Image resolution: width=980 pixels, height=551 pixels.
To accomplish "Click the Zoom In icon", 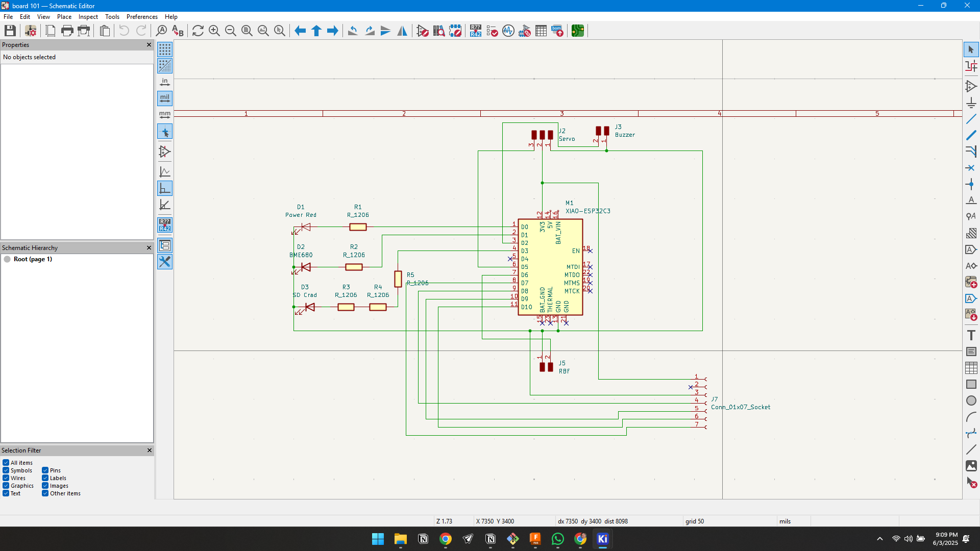I will coord(214,31).
